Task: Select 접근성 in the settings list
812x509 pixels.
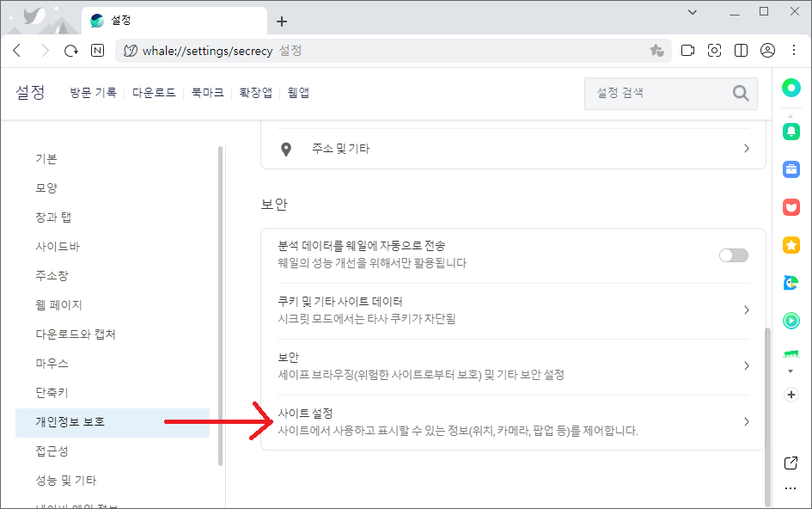Action: [x=52, y=451]
